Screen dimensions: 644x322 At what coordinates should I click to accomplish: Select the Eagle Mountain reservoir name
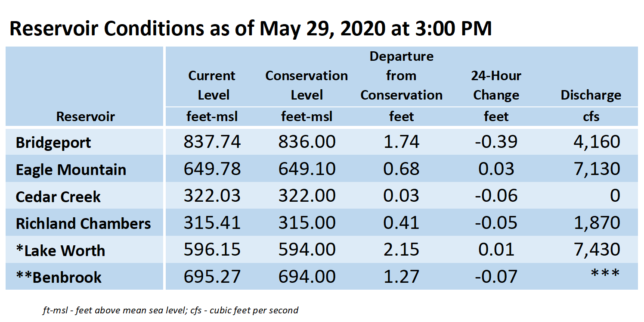pos(71,170)
